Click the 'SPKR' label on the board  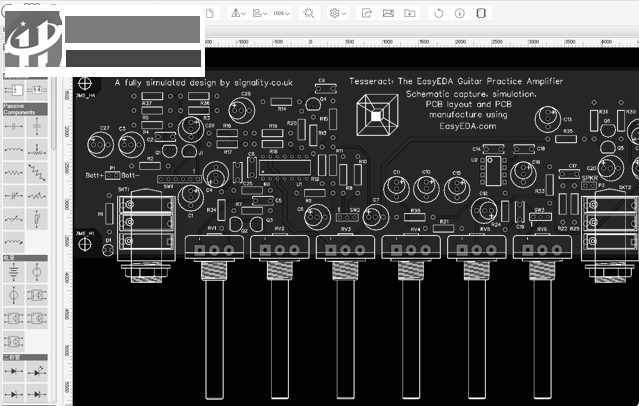[590, 178]
